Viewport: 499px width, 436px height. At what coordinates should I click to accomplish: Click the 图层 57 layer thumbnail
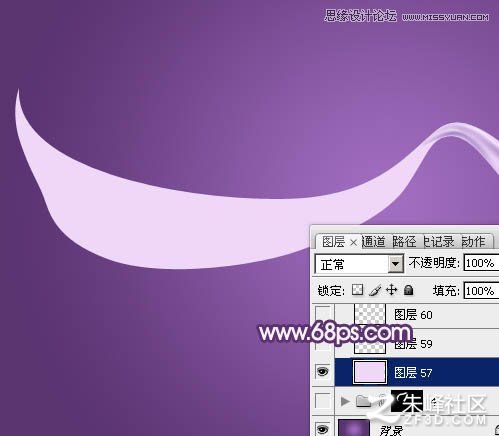tap(370, 372)
